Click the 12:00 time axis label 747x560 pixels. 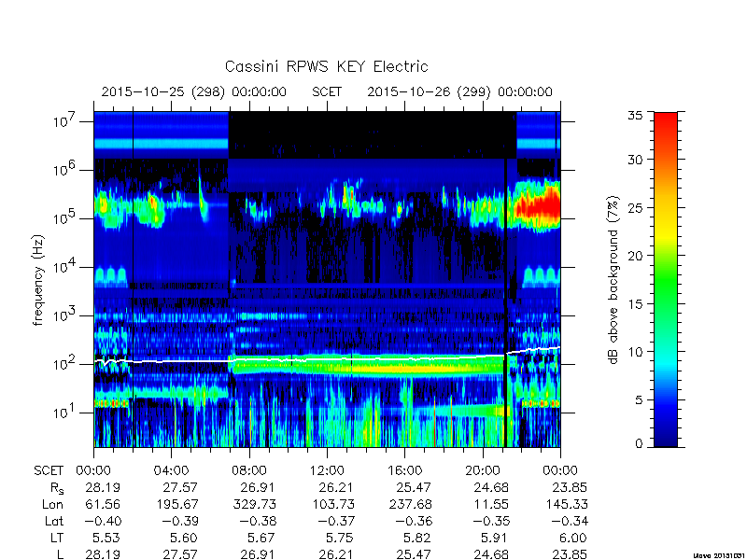(327, 470)
